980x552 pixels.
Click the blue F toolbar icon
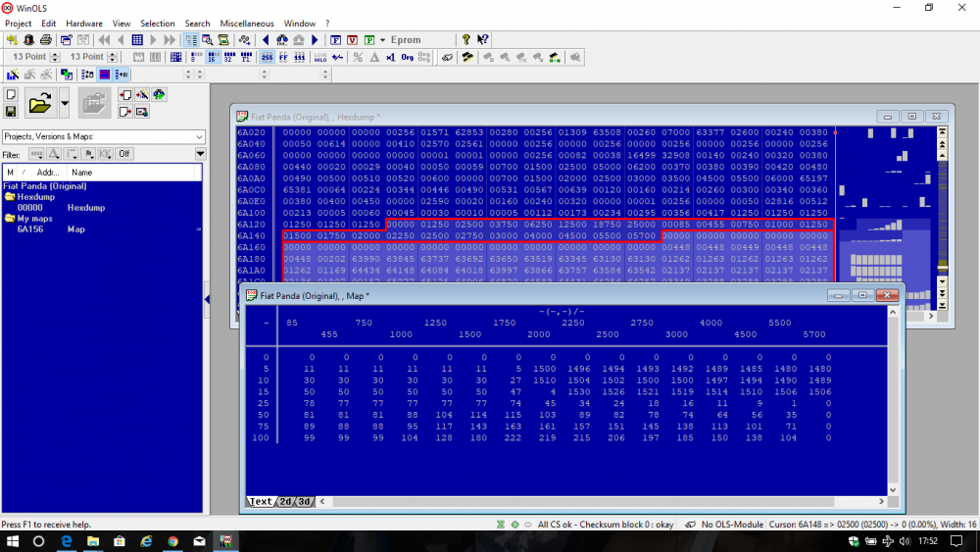tap(335, 40)
